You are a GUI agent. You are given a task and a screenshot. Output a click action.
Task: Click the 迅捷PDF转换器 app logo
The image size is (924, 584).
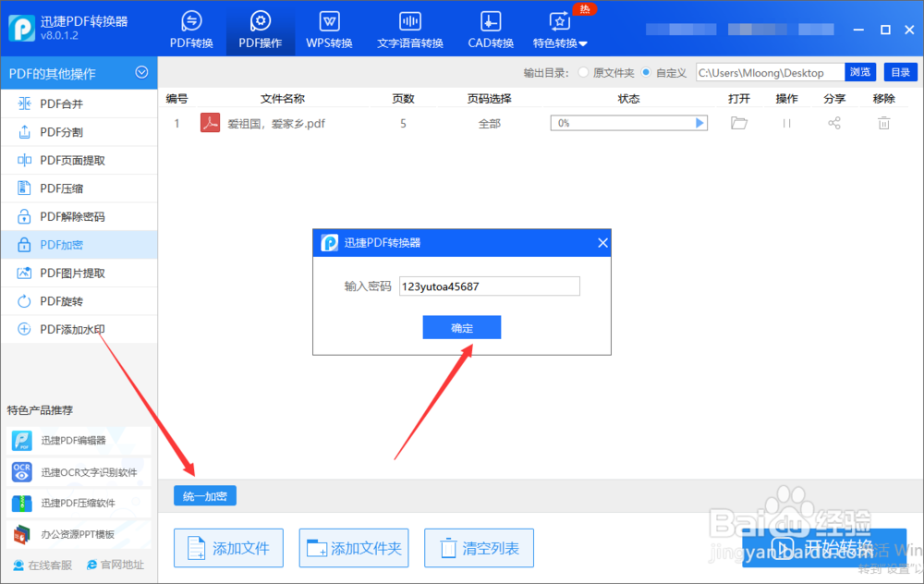pos(22,29)
